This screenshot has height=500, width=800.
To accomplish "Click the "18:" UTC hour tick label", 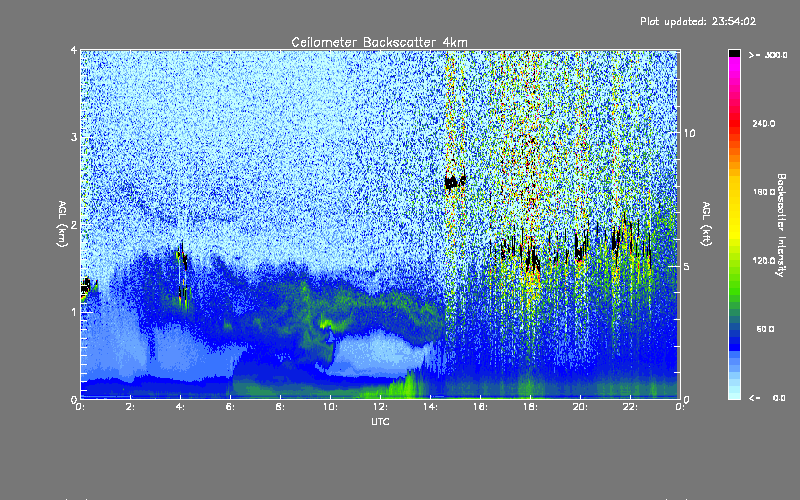I will tap(530, 407).
